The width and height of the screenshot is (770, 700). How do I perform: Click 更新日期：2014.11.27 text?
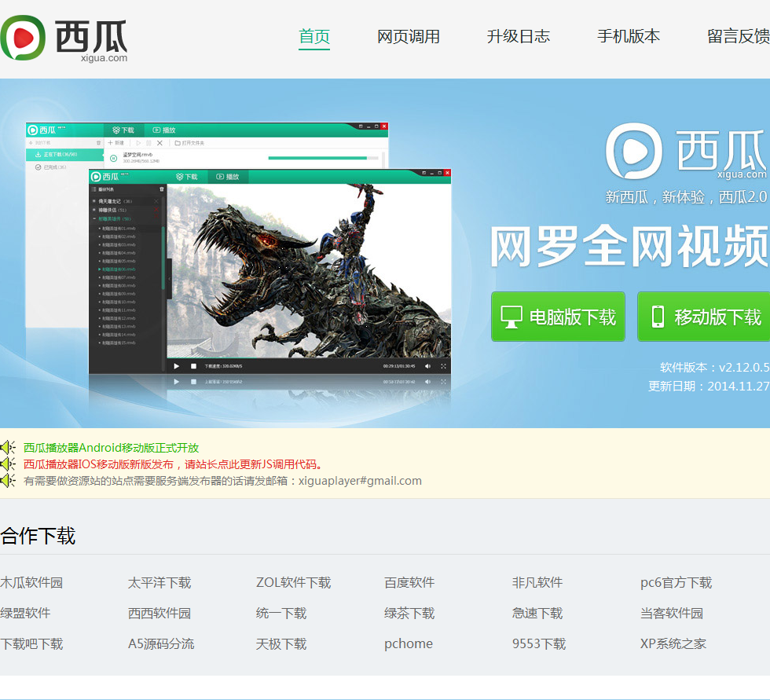coord(709,386)
